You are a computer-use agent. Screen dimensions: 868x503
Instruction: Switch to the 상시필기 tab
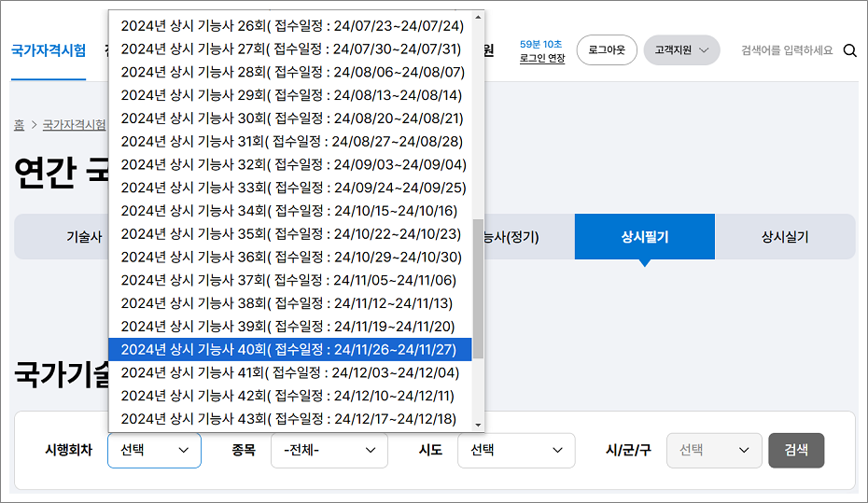click(645, 237)
